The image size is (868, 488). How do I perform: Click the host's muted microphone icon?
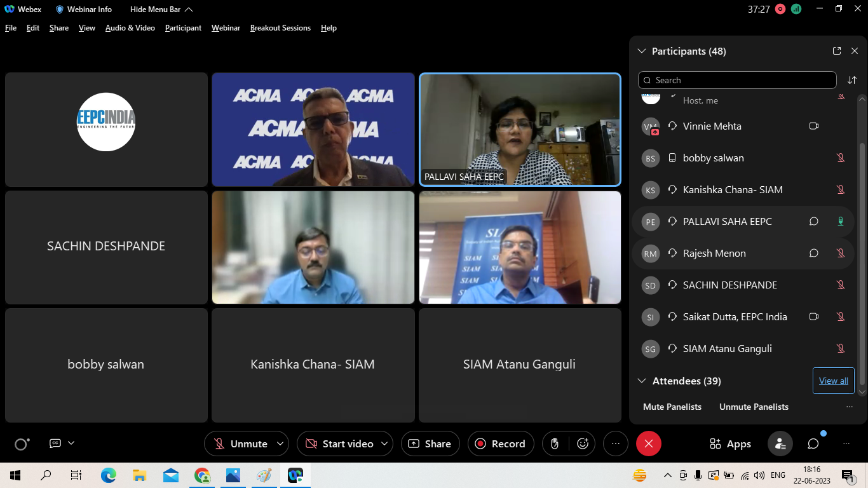click(841, 96)
